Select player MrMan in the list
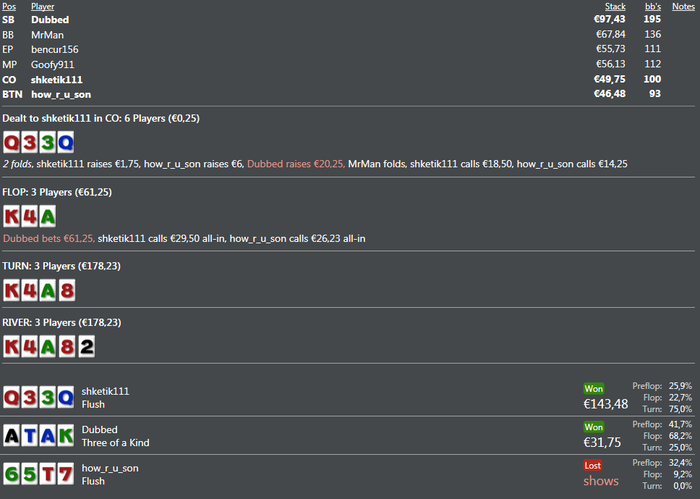 47,35
